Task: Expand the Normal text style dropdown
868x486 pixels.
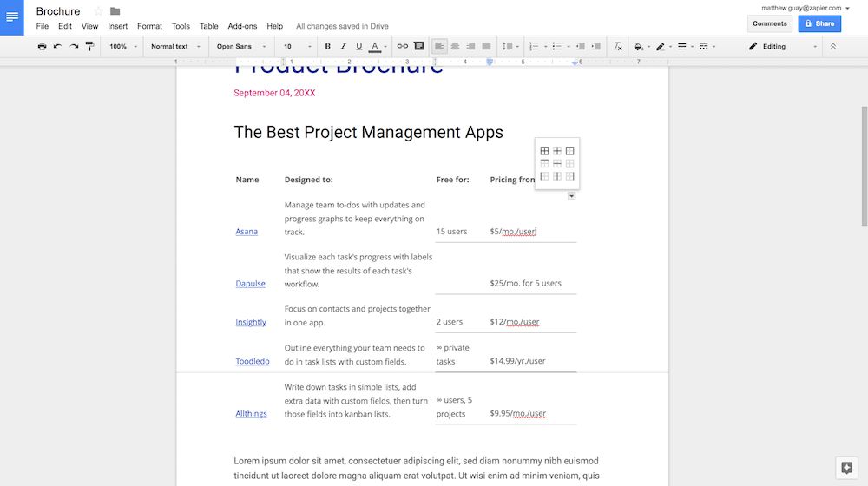Action: [x=174, y=47]
